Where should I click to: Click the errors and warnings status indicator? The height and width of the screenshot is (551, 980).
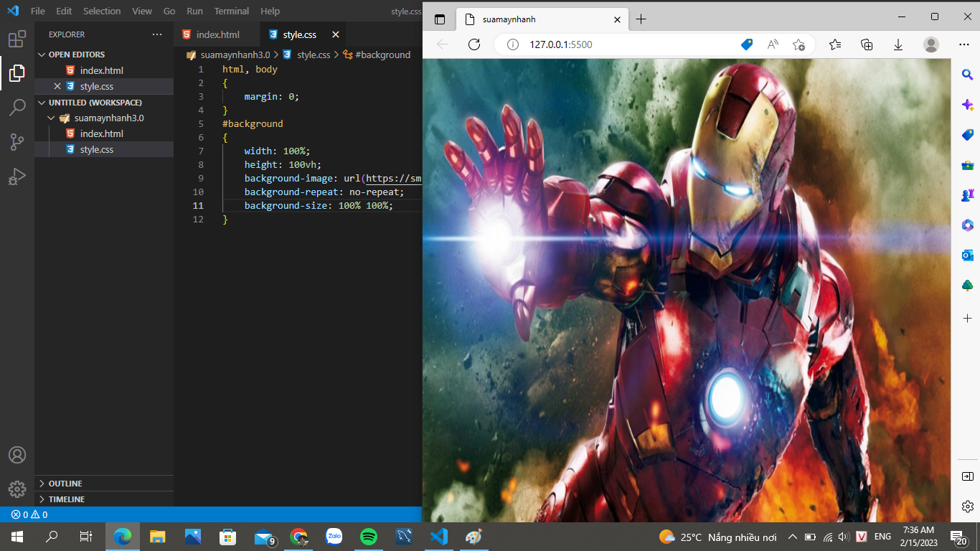pyautogui.click(x=29, y=514)
